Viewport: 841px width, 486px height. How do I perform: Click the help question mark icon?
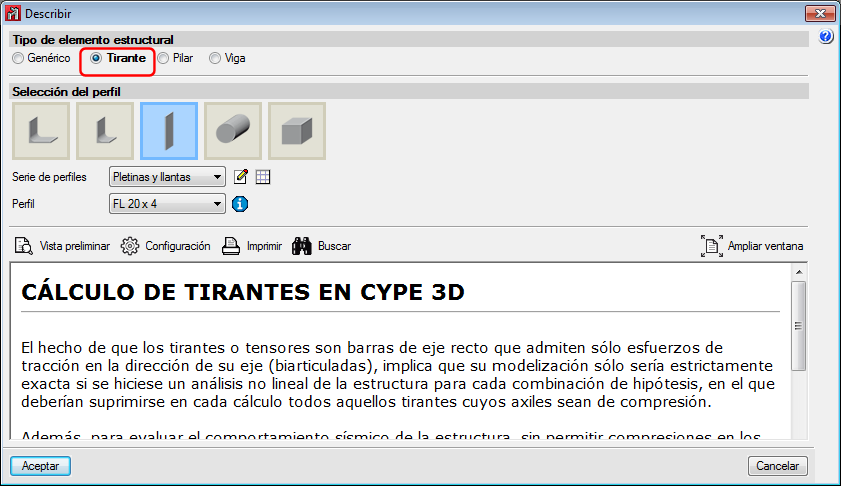[826, 36]
